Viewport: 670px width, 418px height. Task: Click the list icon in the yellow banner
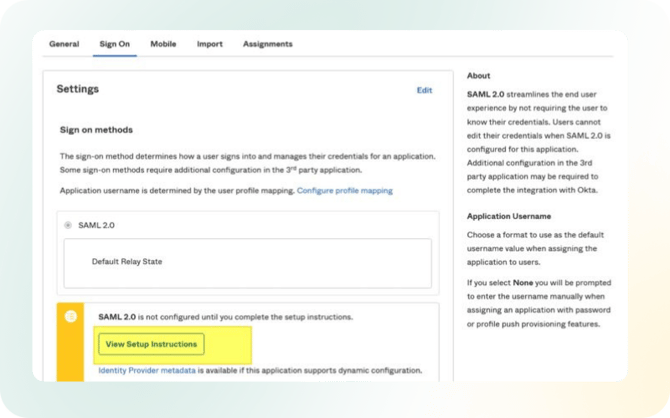point(71,316)
